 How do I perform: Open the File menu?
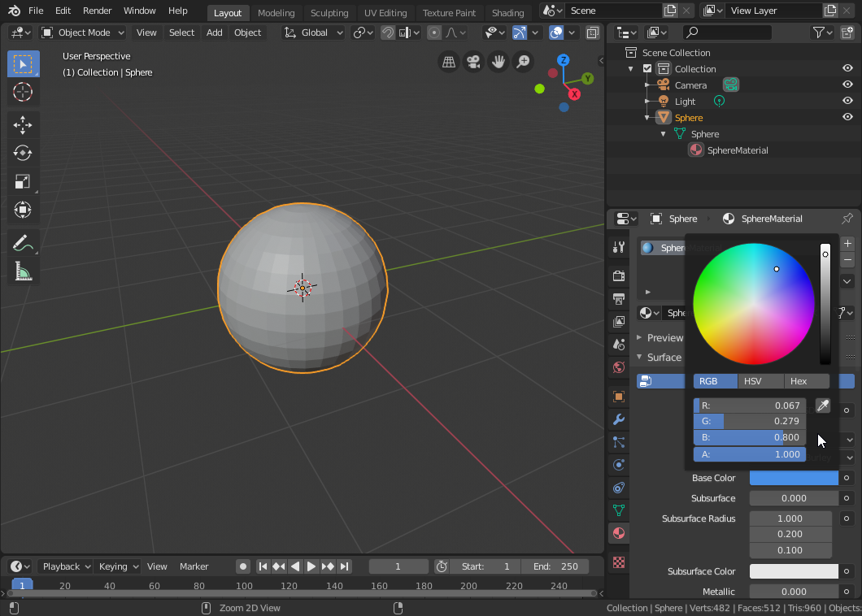[36, 11]
